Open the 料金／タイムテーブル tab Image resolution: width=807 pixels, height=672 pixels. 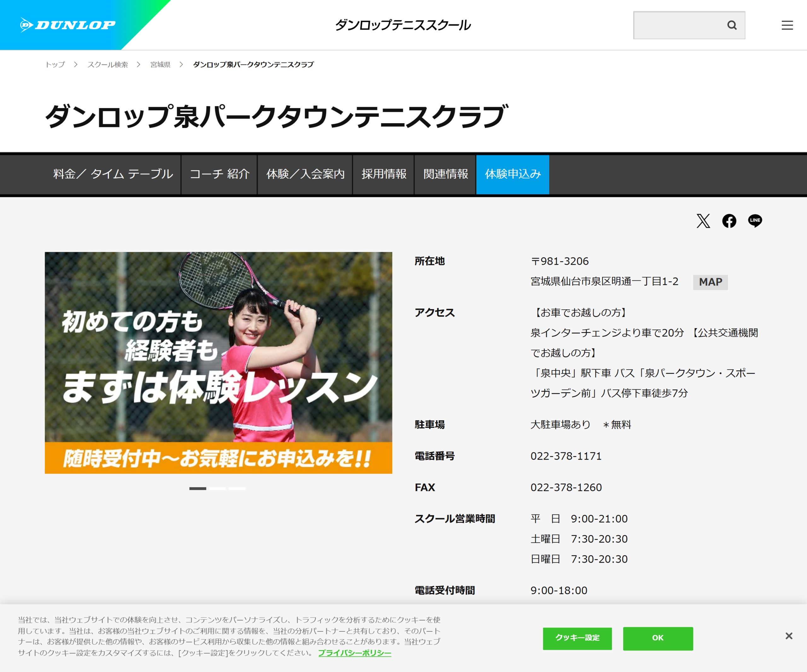point(113,174)
